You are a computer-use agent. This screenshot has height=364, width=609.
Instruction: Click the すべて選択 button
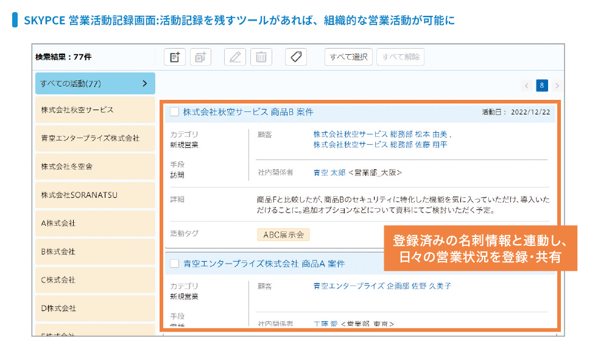pos(348,57)
